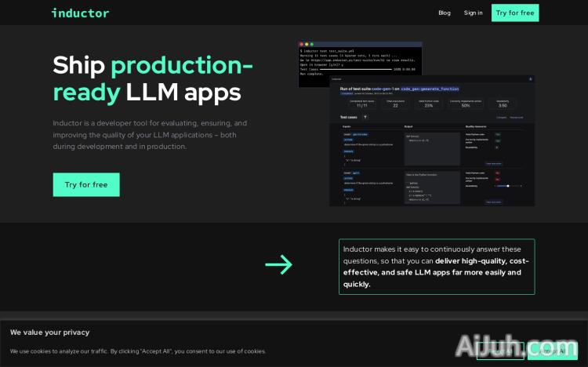This screenshot has width=588, height=367.
Task: Click the first View execution button in the preview
Action: (x=493, y=163)
